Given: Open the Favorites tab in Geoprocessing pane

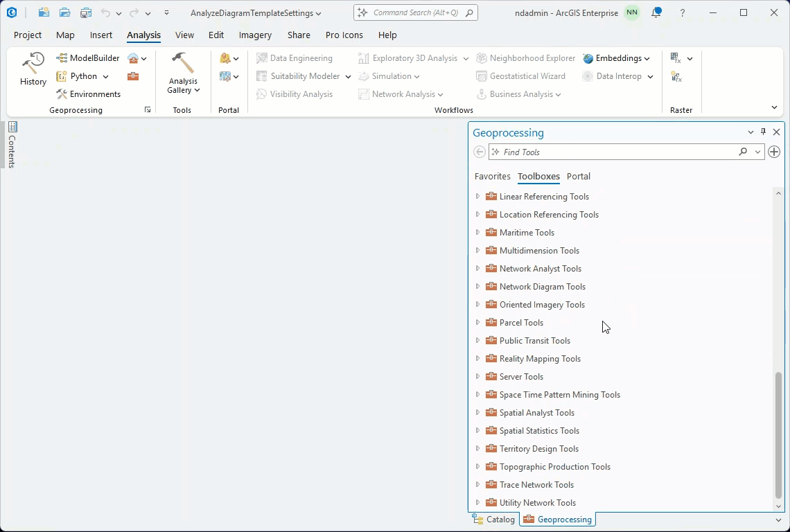Looking at the screenshot, I should [x=492, y=176].
